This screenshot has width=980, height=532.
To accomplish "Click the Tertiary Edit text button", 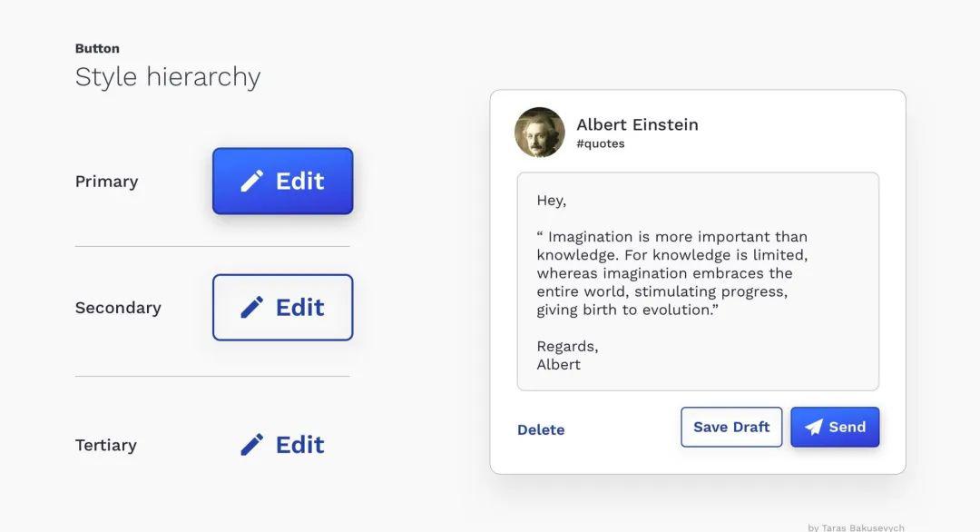I will click(282, 445).
